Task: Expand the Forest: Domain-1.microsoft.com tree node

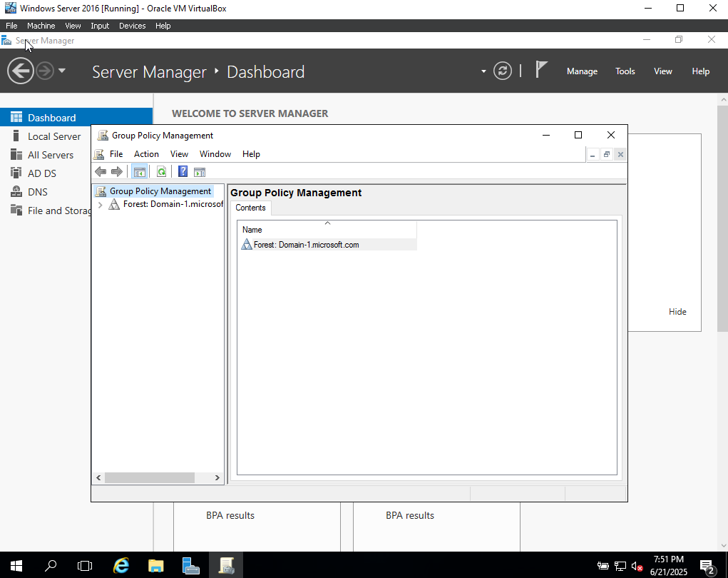Action: tap(101, 204)
